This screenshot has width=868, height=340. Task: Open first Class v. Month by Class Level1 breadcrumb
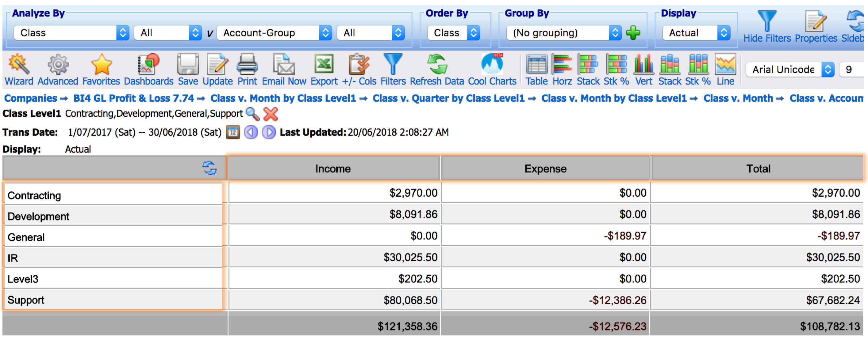(283, 98)
